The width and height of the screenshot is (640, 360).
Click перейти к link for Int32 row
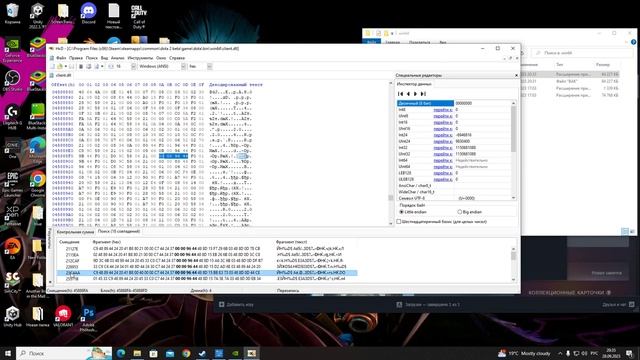click(443, 148)
